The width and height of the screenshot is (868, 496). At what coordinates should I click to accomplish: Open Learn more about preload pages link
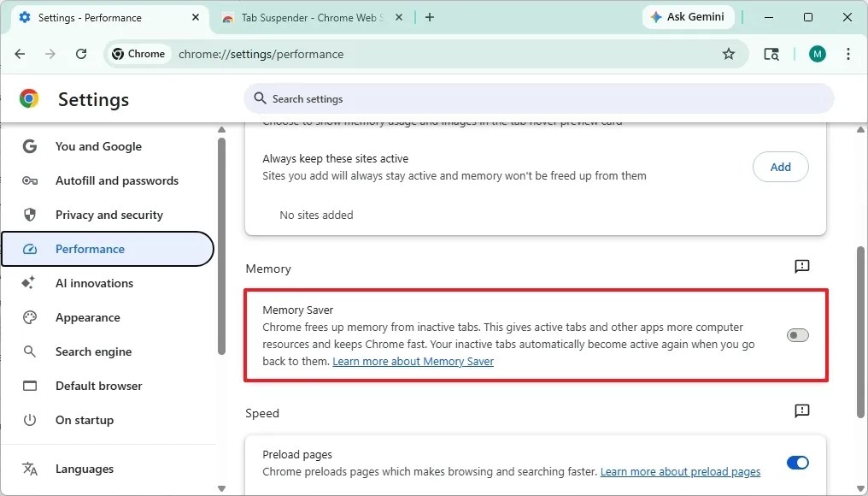(680, 471)
